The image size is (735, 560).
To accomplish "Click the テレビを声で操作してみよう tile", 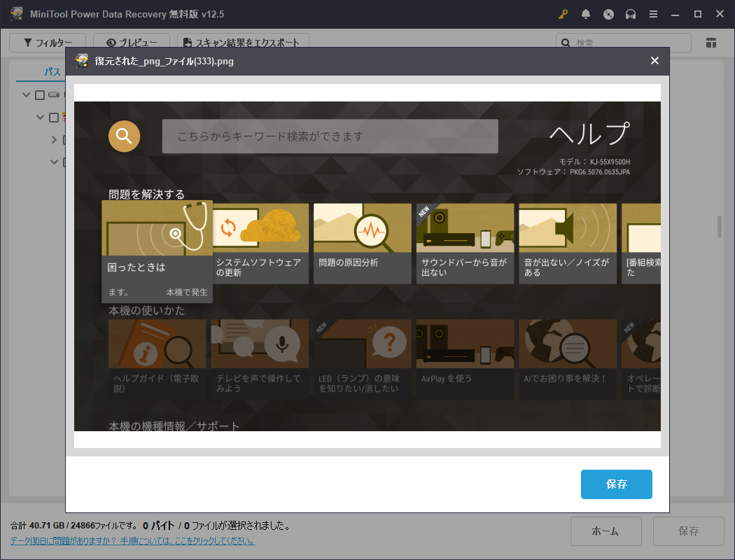I will tap(260, 359).
